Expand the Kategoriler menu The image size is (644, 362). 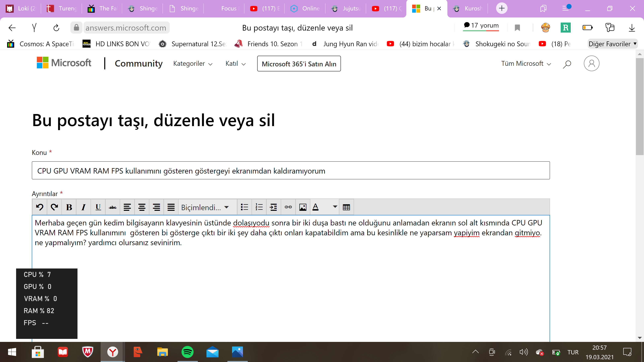(x=193, y=64)
